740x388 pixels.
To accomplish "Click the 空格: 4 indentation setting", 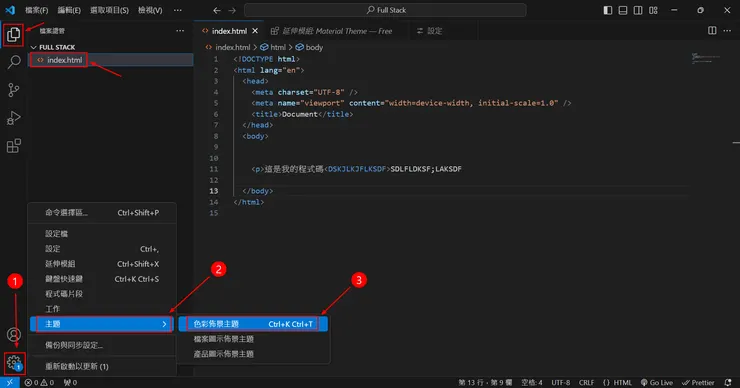I will (532, 382).
